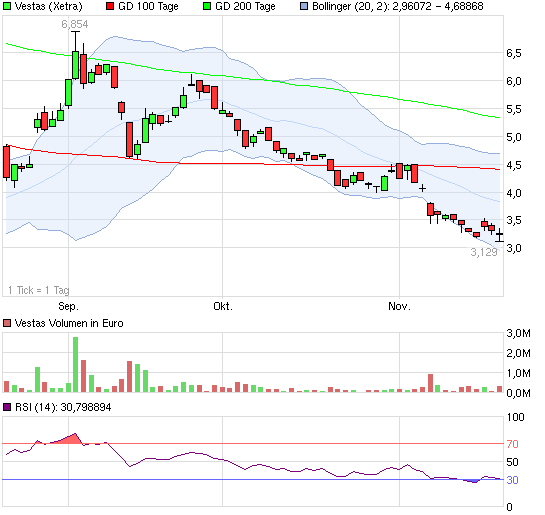The width and height of the screenshot is (545, 515).
Task: Click the RSI (14): 30,798894 label
Action: tap(63, 407)
